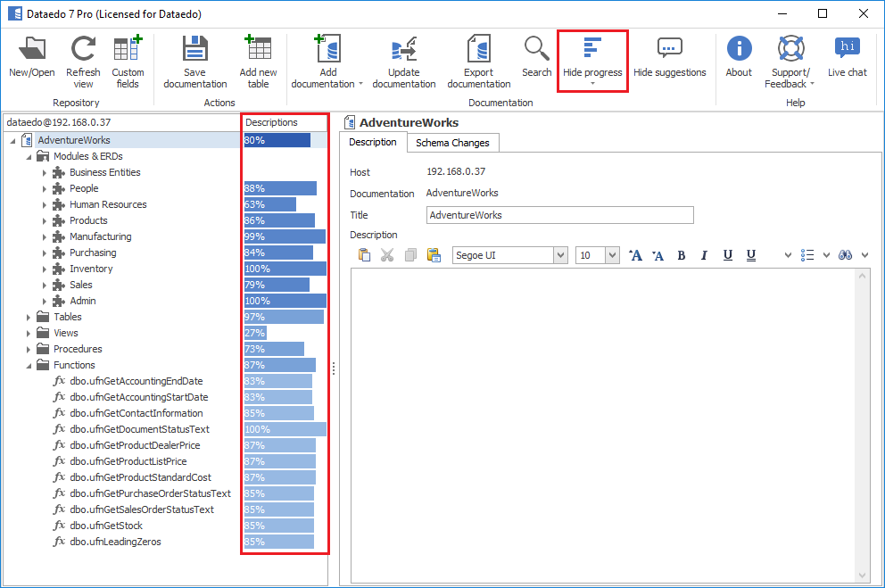Viewport: 885px width, 588px height.
Task: Open Custom fields from the ribbon
Action: coord(128,51)
